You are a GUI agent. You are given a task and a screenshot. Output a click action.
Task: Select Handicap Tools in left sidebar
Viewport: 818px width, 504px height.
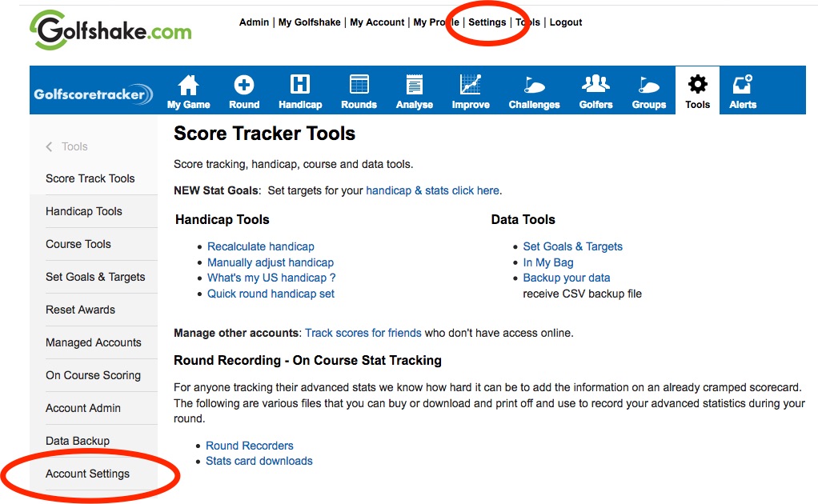click(84, 211)
